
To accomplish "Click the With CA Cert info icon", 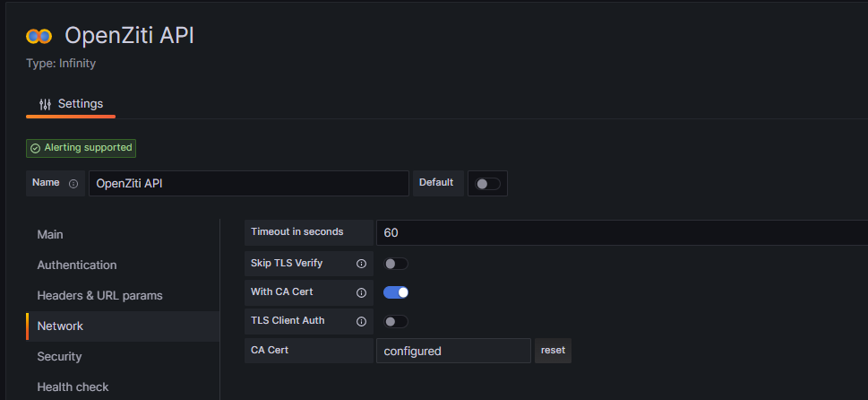I will [361, 292].
